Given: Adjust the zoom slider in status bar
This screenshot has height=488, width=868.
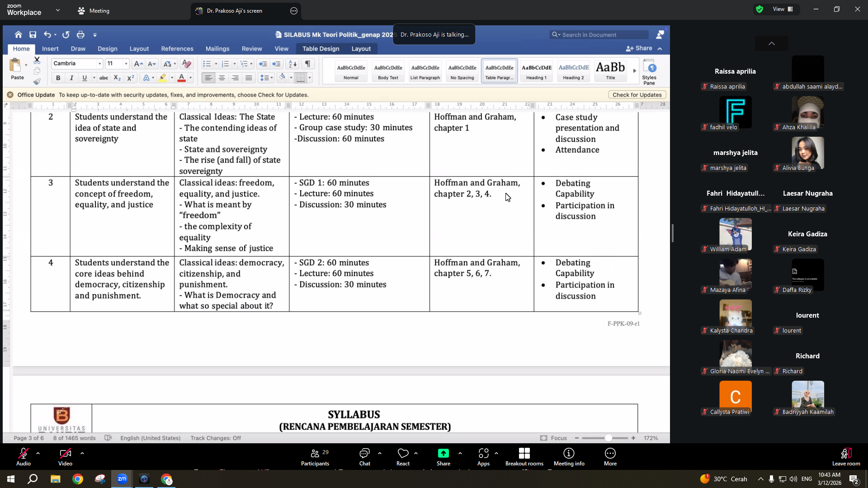Looking at the screenshot, I should point(609,438).
